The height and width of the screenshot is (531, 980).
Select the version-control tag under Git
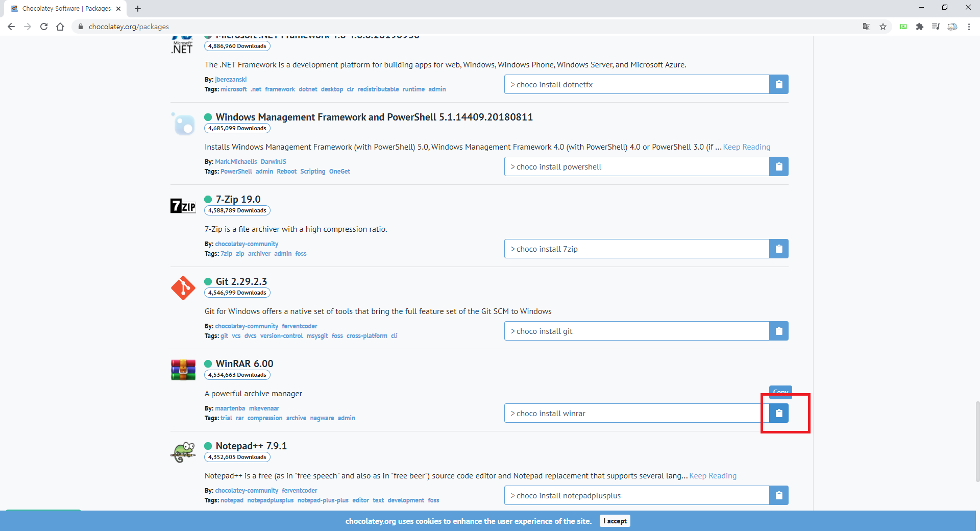(x=281, y=336)
